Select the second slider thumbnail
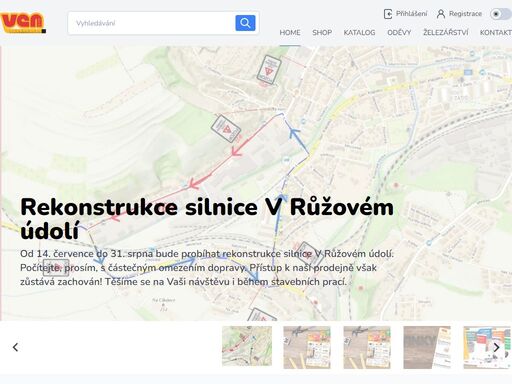This screenshot has height=384, width=512. [307, 347]
